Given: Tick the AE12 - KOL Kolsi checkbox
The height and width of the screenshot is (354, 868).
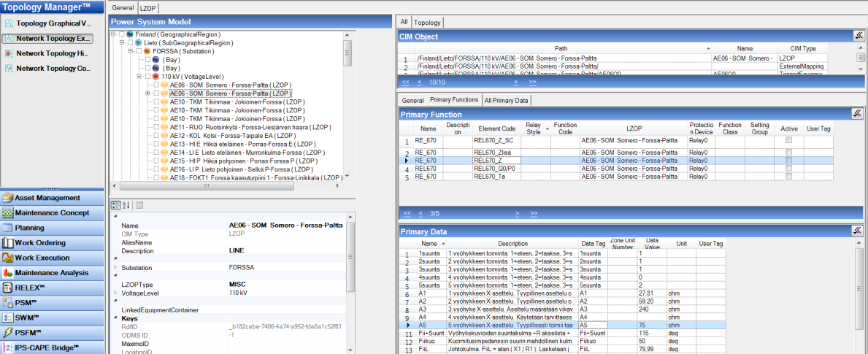Looking at the screenshot, I should click(x=157, y=136).
